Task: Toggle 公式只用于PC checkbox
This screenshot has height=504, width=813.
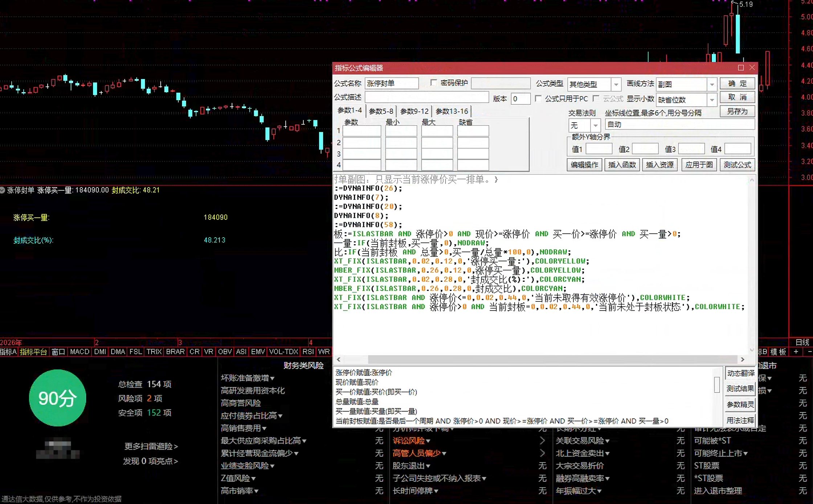Action: [x=538, y=99]
